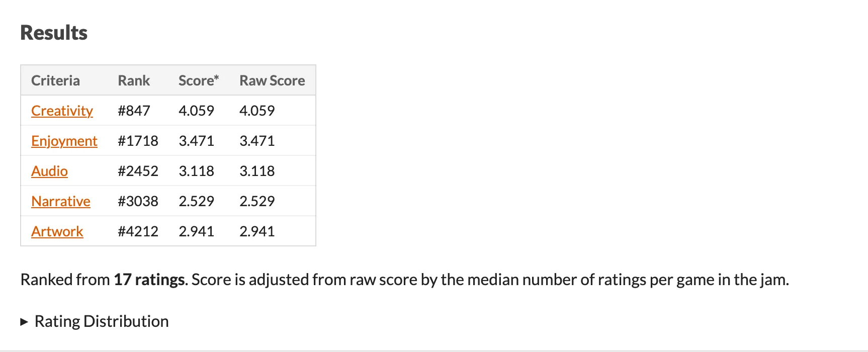Image resolution: width=868 pixels, height=352 pixels.
Task: Open the Creativity criteria link
Action: pos(62,111)
